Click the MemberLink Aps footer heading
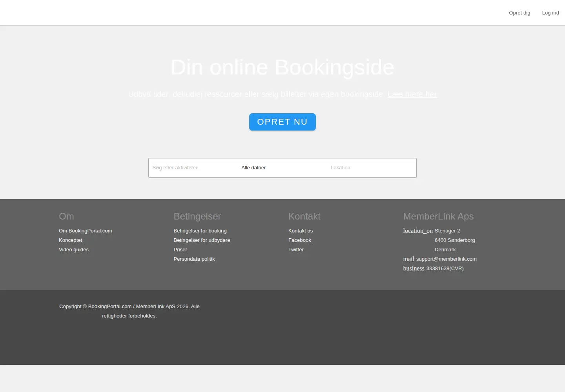Viewport: 565px width, 392px height. click(x=438, y=216)
